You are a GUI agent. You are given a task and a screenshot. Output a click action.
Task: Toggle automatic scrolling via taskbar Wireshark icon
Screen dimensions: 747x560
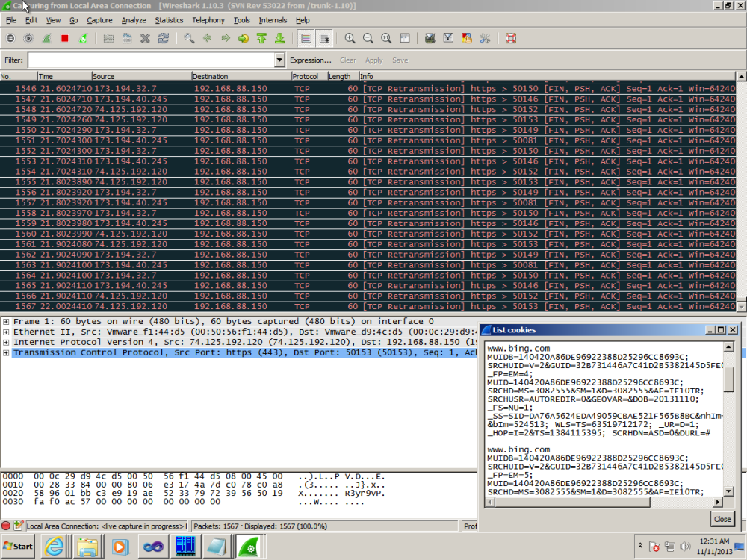(249, 546)
